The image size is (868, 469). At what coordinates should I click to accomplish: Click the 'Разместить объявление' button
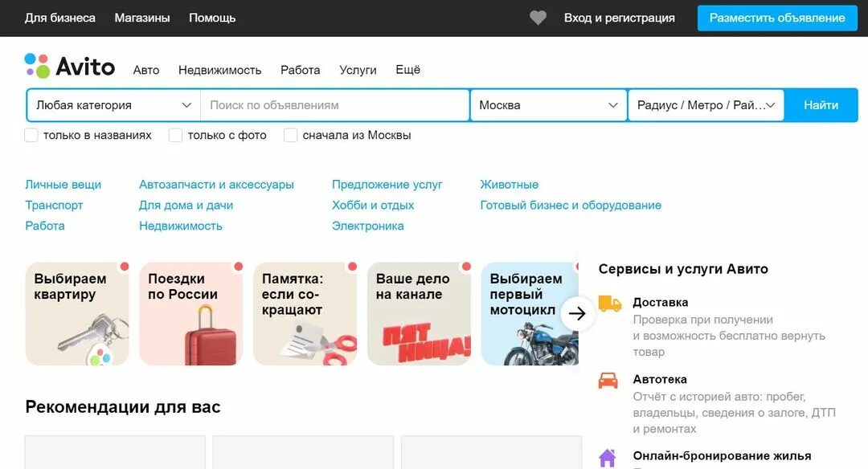click(777, 18)
